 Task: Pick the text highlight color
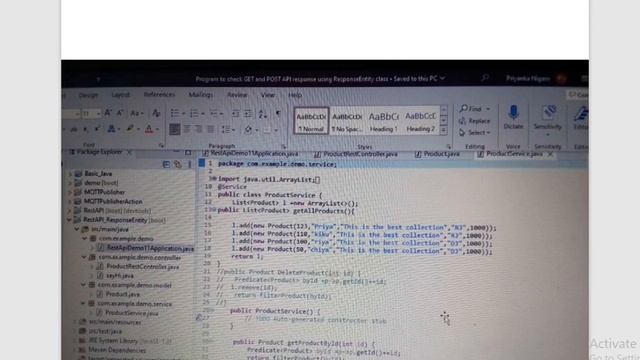[129, 129]
